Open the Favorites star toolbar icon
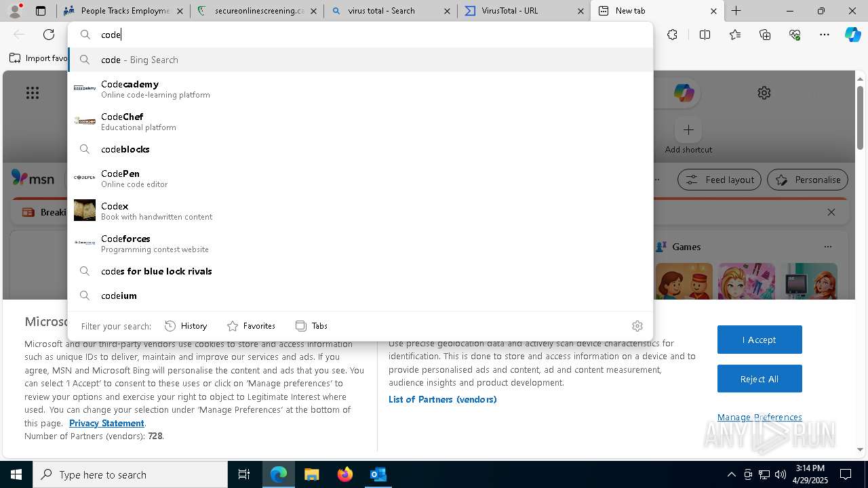The image size is (868, 488). coord(735,35)
